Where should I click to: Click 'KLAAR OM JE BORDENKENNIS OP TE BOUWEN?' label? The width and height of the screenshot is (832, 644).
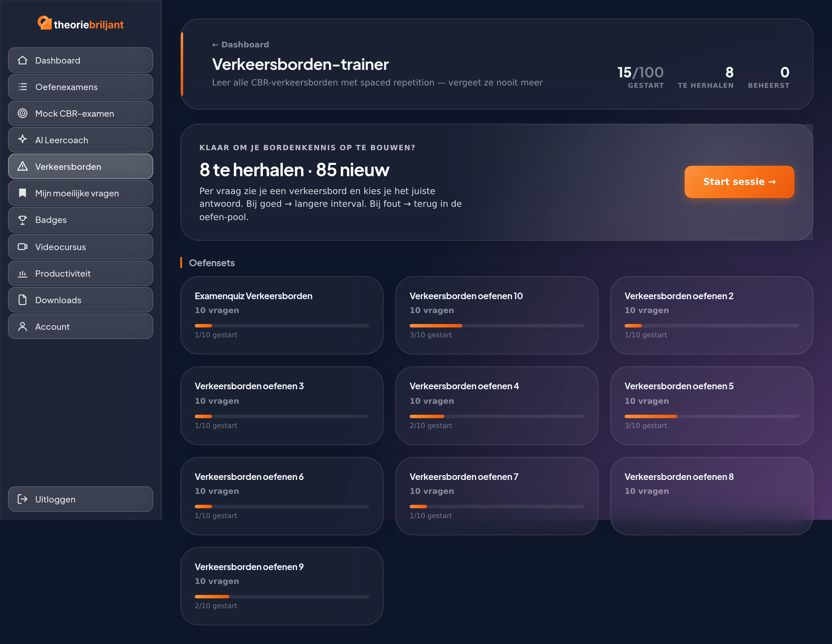point(307,147)
